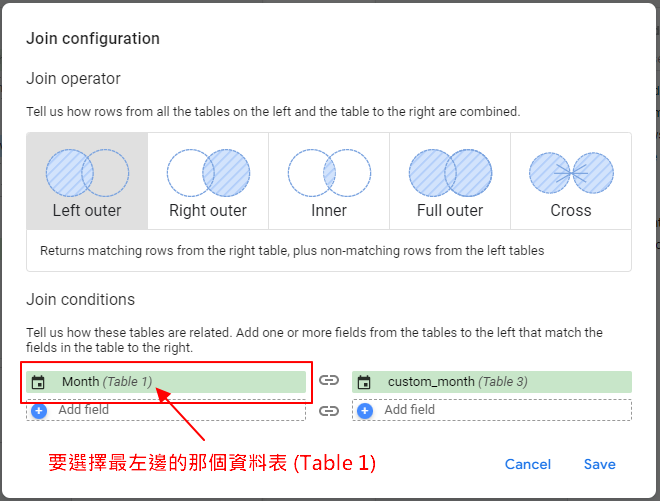660x501 pixels.
Task: Select the "Left outer" label
Action: pyautogui.click(x=87, y=211)
